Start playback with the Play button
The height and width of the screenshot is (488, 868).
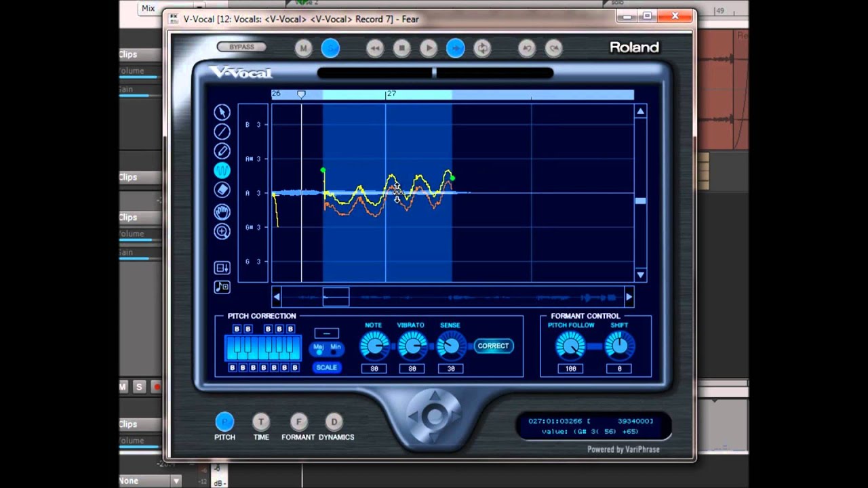click(x=429, y=48)
